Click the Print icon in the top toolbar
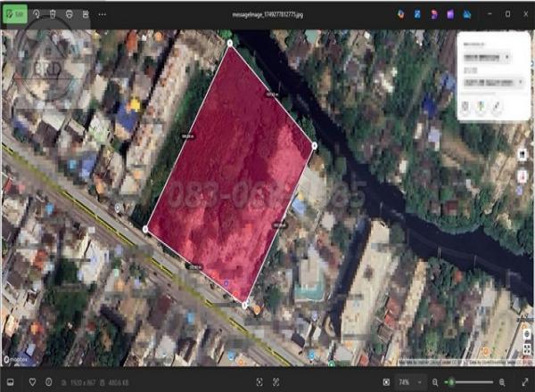 (69, 14)
